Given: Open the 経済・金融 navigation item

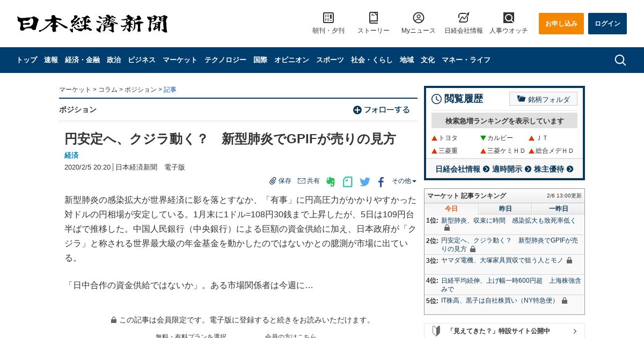Looking at the screenshot, I should (82, 60).
